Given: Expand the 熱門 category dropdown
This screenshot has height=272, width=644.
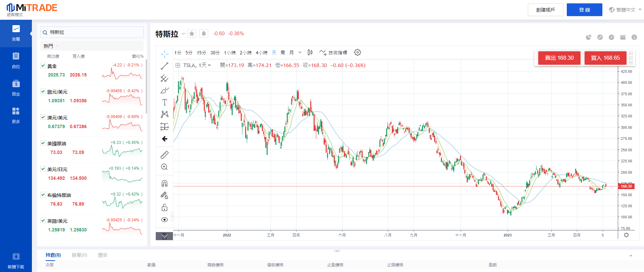Looking at the screenshot, I should pyautogui.click(x=51, y=46).
